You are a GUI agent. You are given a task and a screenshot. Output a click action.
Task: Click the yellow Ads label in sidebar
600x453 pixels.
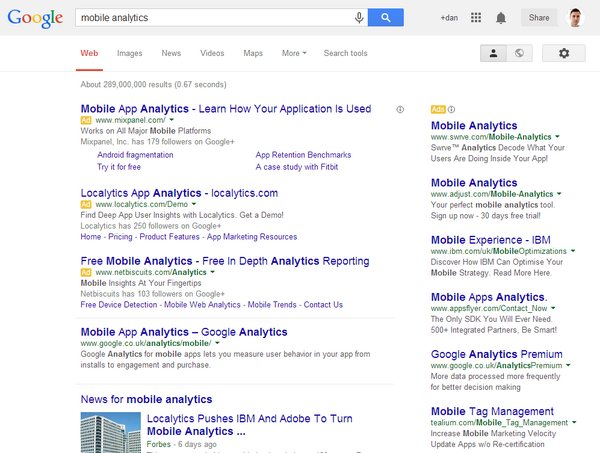tap(438, 109)
